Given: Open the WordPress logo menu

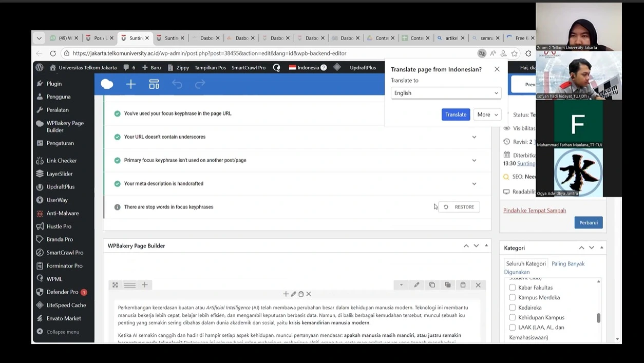Looking at the screenshot, I should [40, 67].
